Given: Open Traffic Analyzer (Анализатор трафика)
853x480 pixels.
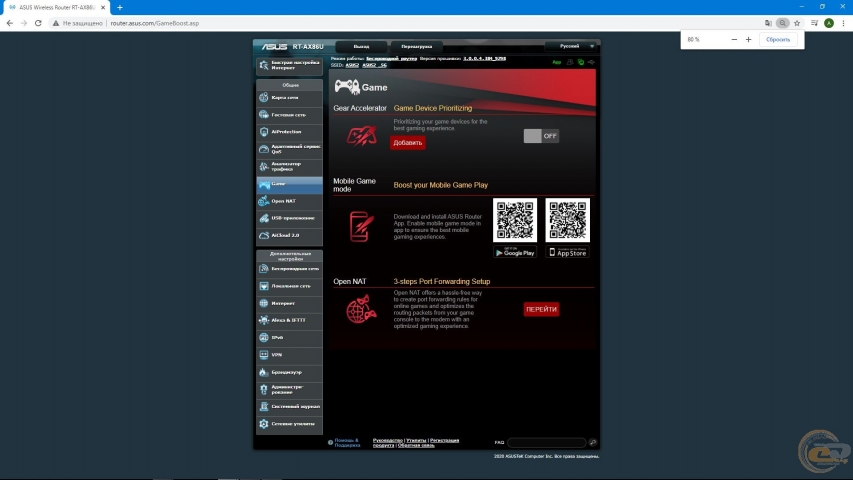Looking at the screenshot, I should pos(289,167).
